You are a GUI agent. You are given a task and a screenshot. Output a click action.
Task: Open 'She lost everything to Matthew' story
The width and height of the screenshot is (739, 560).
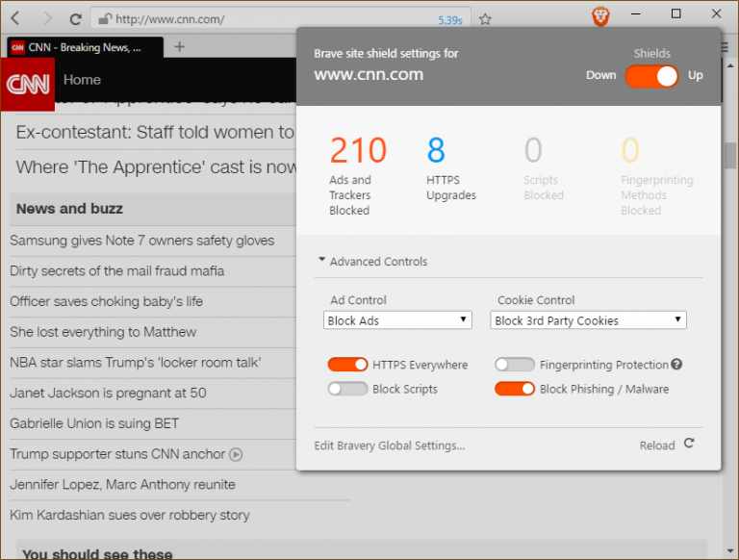103,332
